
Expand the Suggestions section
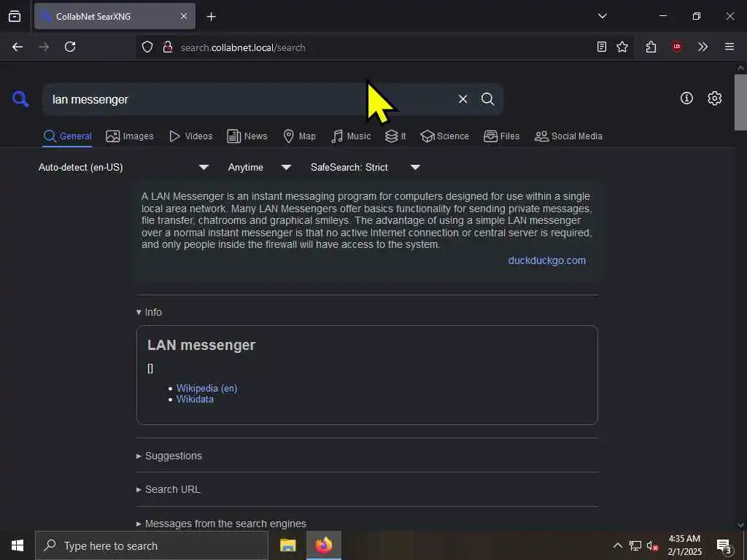pyautogui.click(x=169, y=456)
